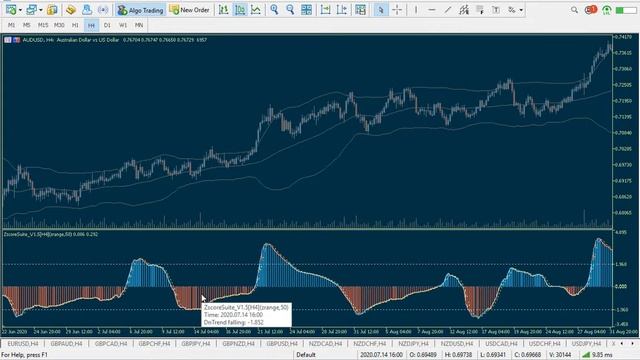Image resolution: width=640 pixels, height=360 pixels.
Task: Select the vertical line drawing tool
Action: pos(416,10)
